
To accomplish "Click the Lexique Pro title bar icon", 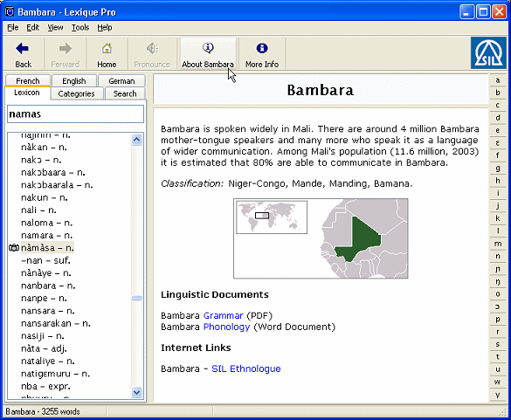I will (x=10, y=12).
